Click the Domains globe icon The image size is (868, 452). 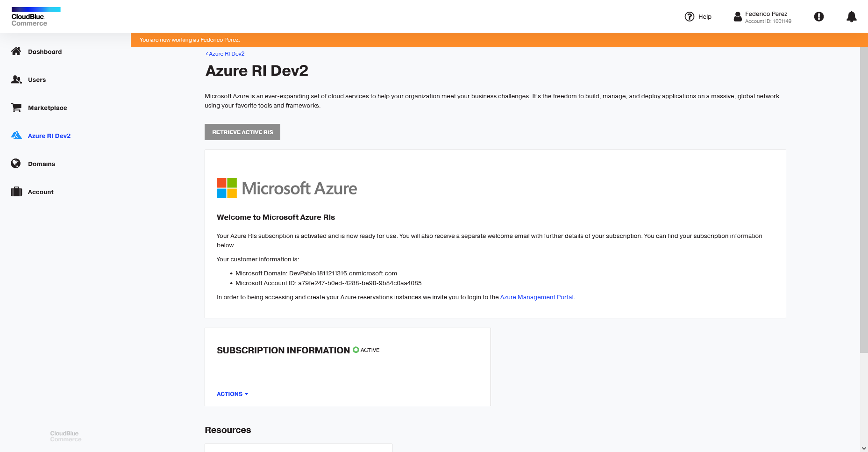16,164
